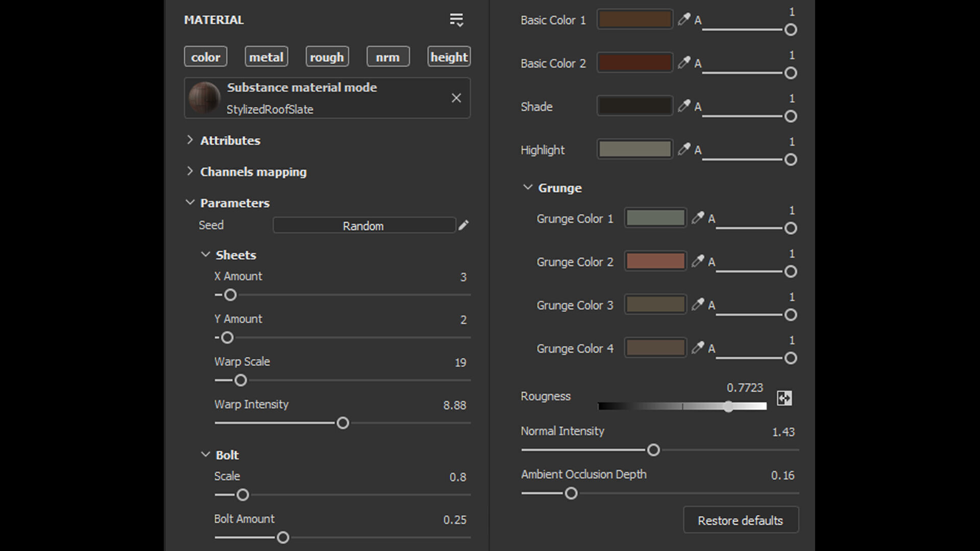980x551 pixels.
Task: Click the Random seed button
Action: pyautogui.click(x=363, y=226)
